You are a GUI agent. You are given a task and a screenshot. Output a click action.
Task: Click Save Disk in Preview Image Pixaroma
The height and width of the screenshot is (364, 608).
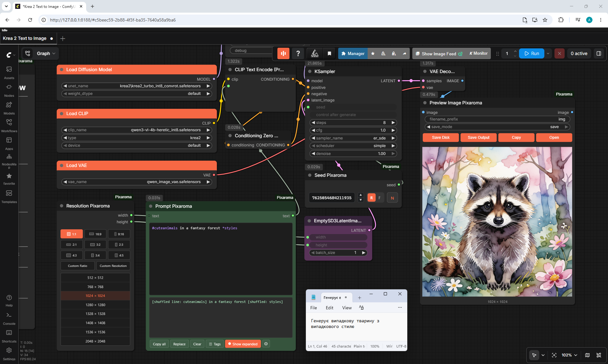click(440, 138)
